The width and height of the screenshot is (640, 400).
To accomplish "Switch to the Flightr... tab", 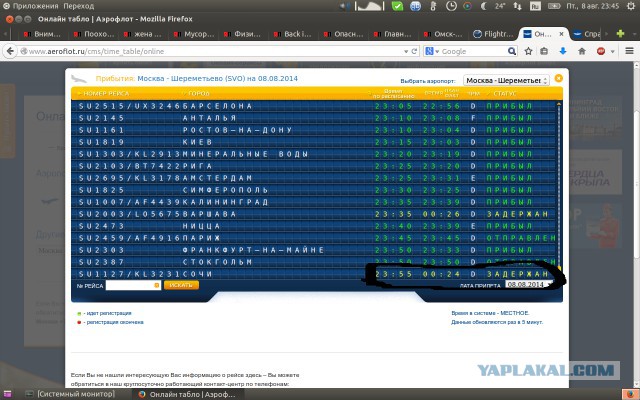I will pyautogui.click(x=493, y=34).
